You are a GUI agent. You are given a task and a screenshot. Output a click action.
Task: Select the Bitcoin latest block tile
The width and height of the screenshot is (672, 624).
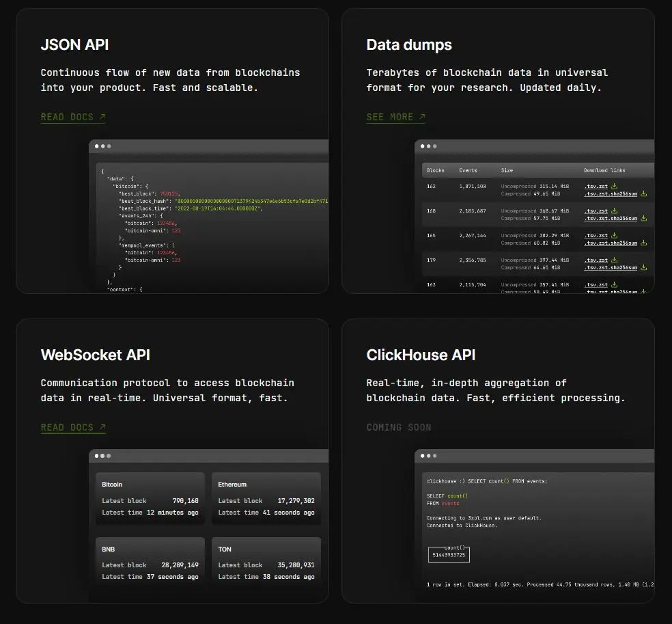click(150, 499)
